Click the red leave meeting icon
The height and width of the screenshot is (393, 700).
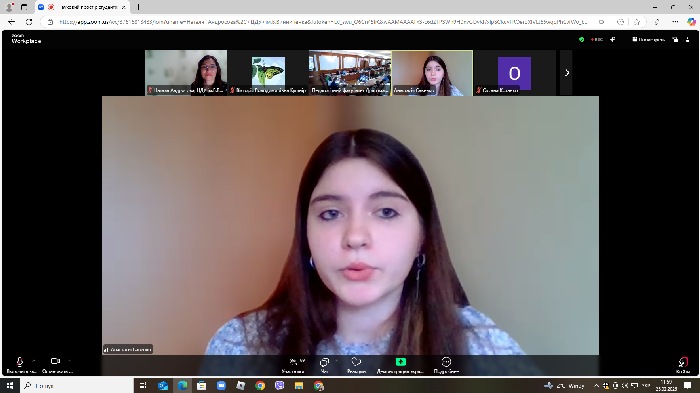[x=683, y=362]
